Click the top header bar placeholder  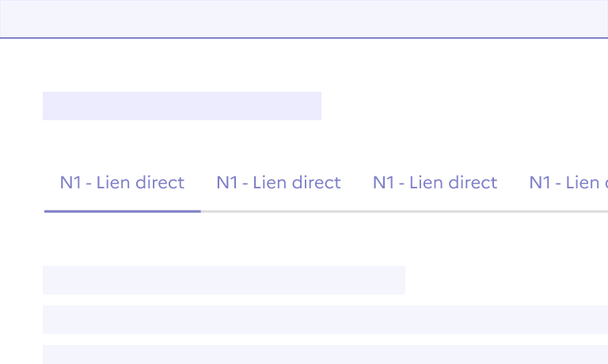pos(304,18)
